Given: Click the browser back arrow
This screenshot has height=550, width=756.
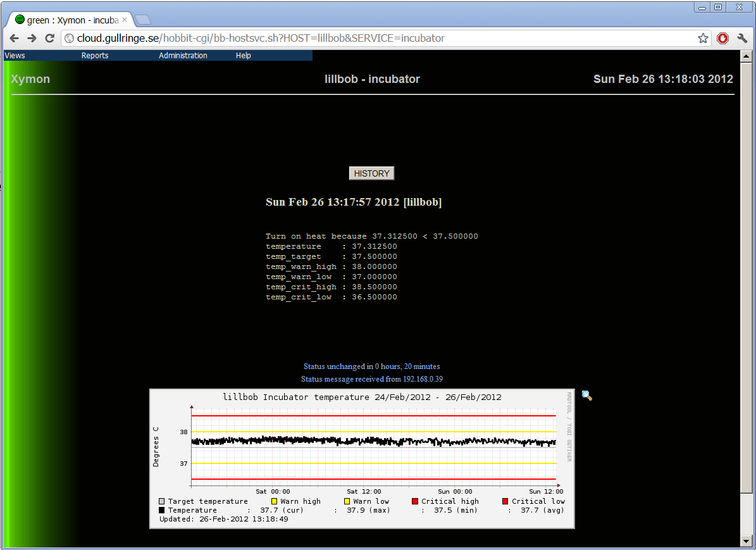Looking at the screenshot, I should (15, 38).
